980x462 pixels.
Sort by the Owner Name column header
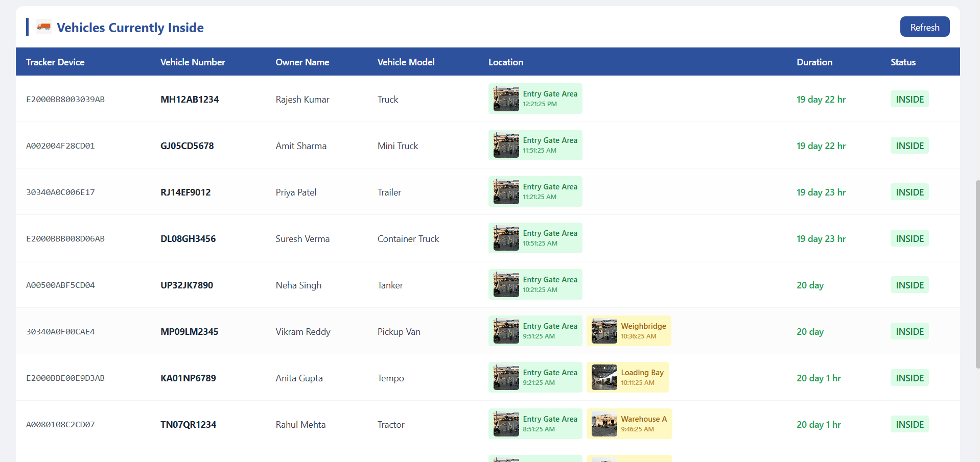[x=302, y=62]
